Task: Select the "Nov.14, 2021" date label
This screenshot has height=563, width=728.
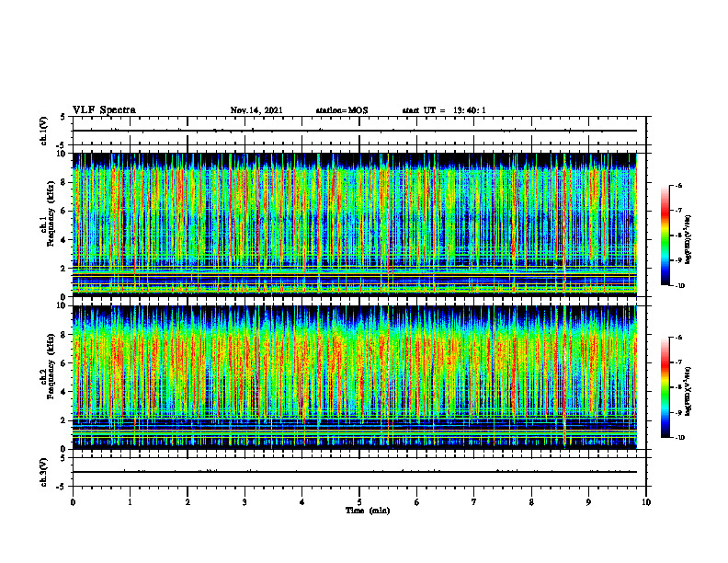Action: coord(256,110)
